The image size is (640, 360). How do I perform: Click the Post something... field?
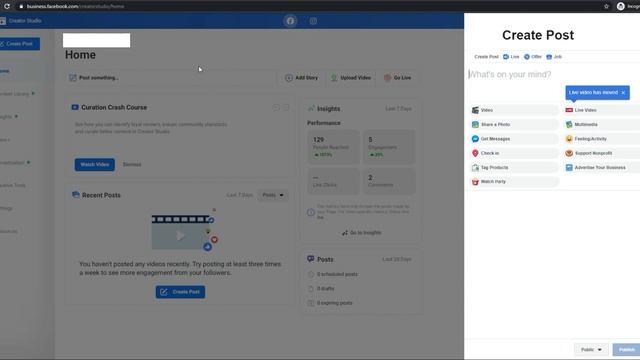pyautogui.click(x=171, y=78)
